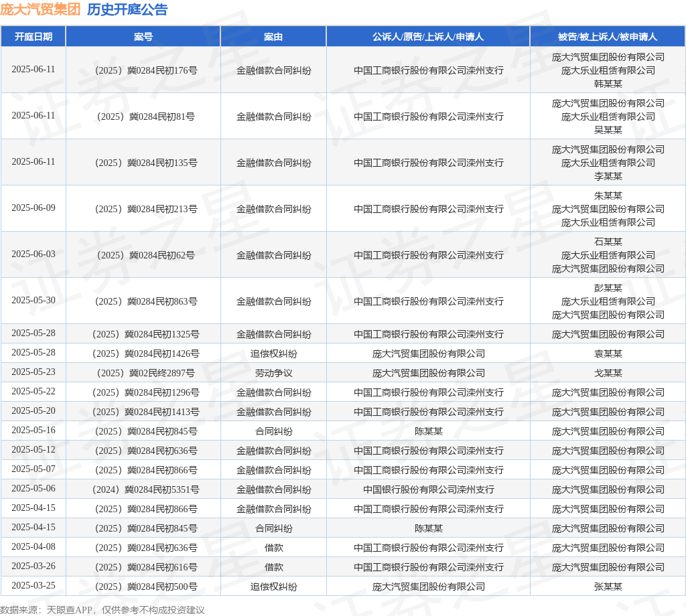Click defendant 韩某某
This screenshot has height=616, width=686.
(x=608, y=84)
